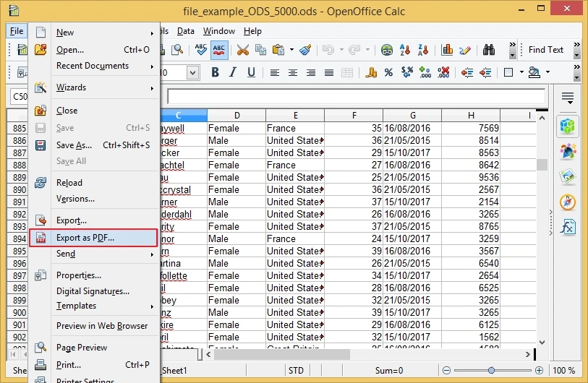588x383 pixels.
Task: Click Decrease Indent icon
Action: (467, 72)
